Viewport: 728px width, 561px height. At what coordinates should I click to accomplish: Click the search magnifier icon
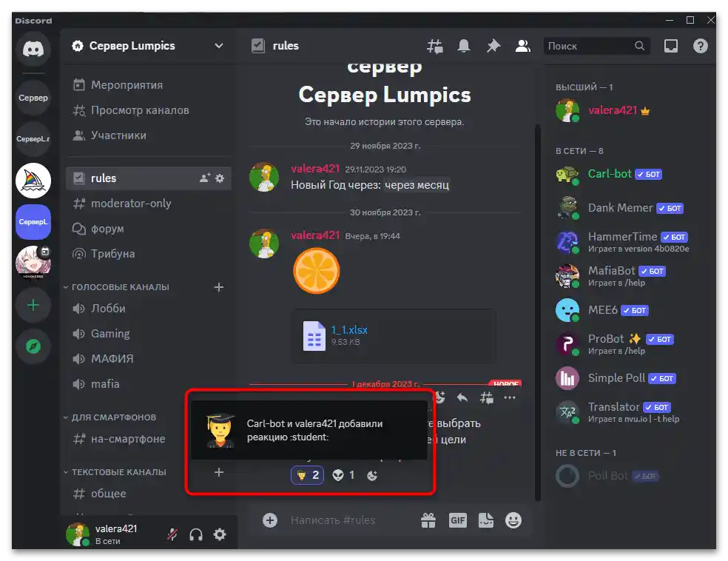(639, 46)
